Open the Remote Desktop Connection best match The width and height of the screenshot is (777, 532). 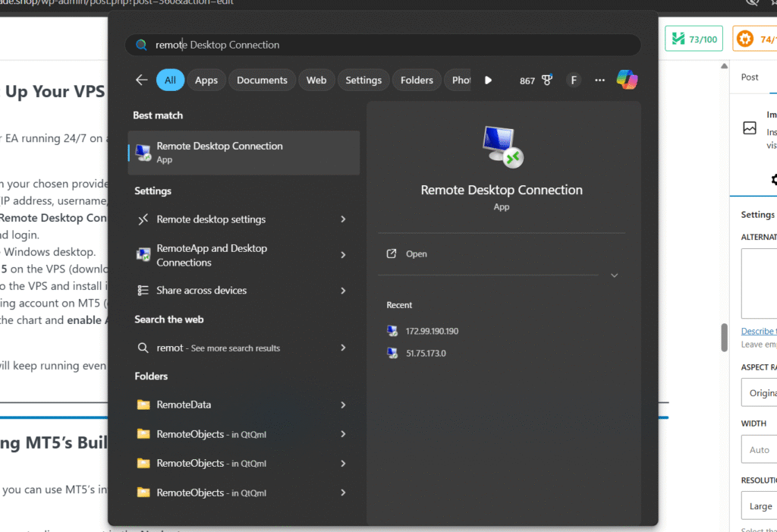(x=244, y=153)
